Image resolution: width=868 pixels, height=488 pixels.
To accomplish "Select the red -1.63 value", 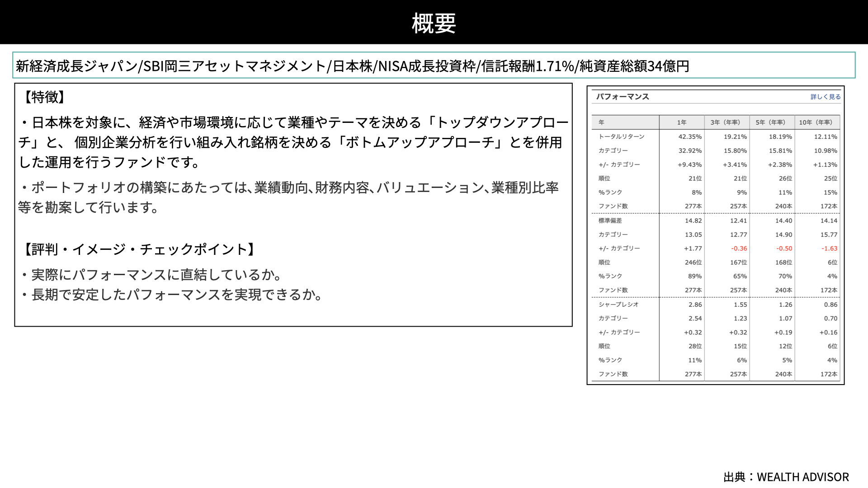I will tap(830, 249).
